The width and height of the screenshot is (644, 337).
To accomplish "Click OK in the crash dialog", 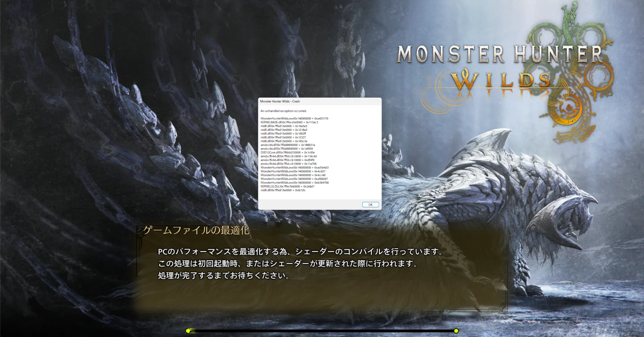I will click(x=370, y=205).
